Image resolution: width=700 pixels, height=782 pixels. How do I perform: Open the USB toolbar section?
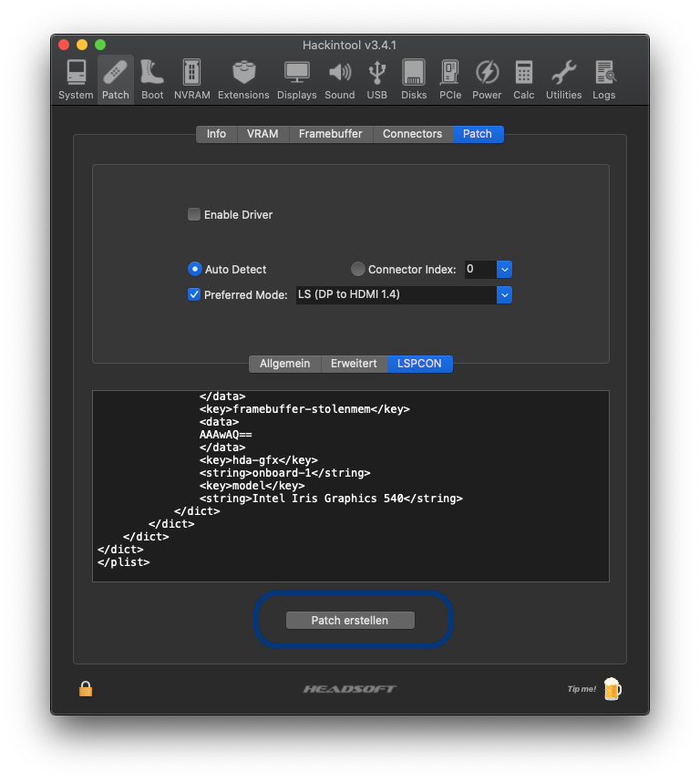point(377,80)
